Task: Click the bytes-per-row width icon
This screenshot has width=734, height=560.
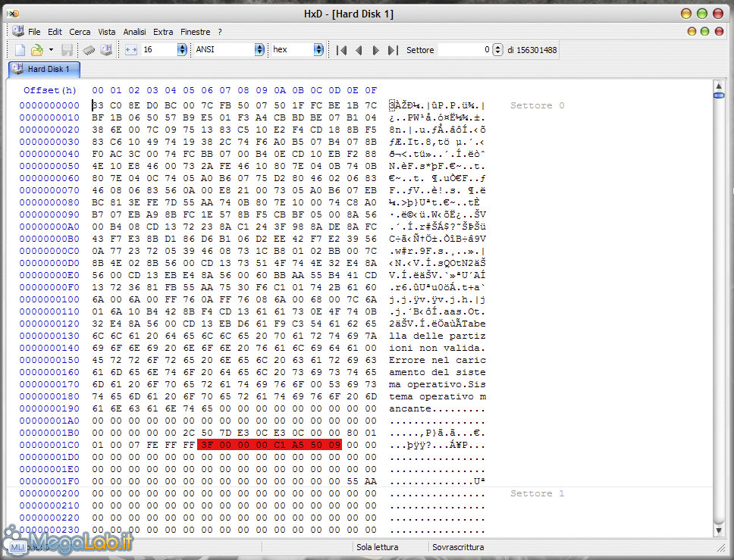Action: pos(131,49)
